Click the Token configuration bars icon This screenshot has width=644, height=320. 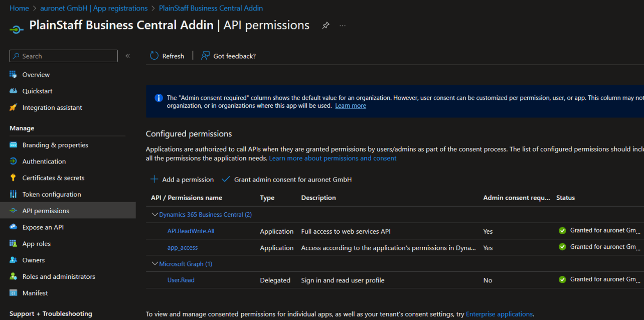click(x=13, y=194)
